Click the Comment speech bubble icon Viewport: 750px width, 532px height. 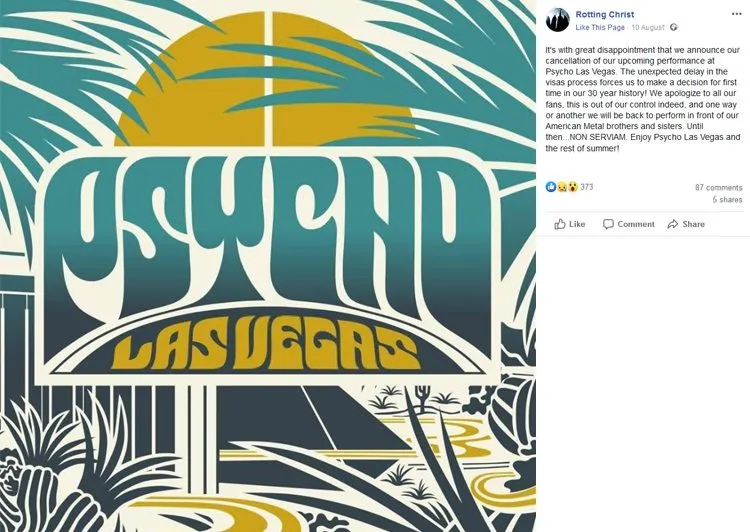[x=608, y=224]
